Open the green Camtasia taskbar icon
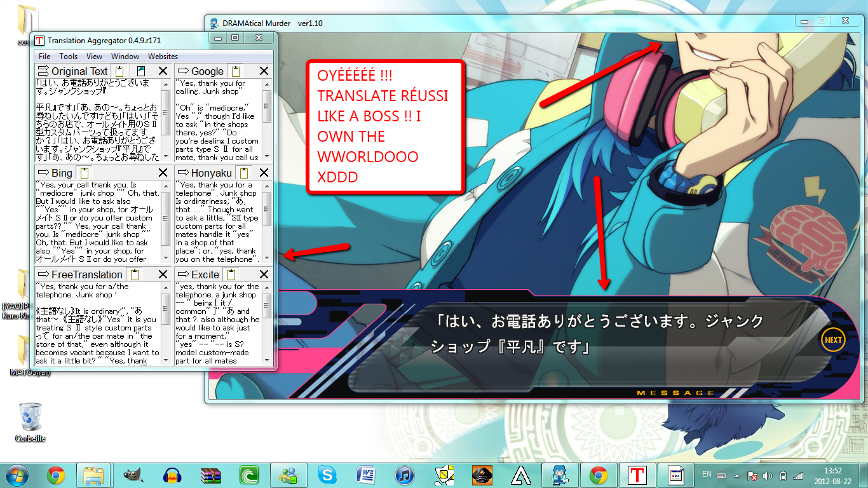This screenshot has height=488, width=868. [249, 475]
